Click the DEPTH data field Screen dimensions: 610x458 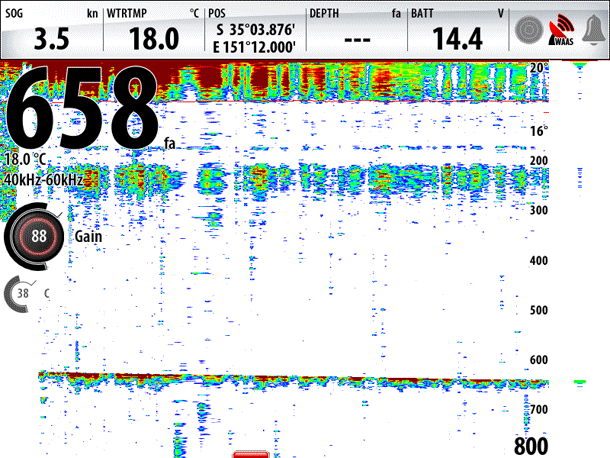click(x=355, y=30)
